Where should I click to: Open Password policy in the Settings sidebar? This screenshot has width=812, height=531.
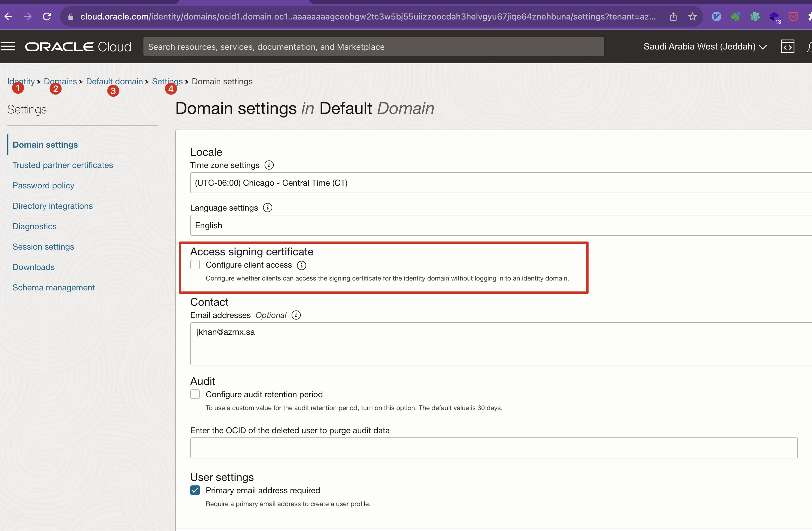(x=43, y=185)
